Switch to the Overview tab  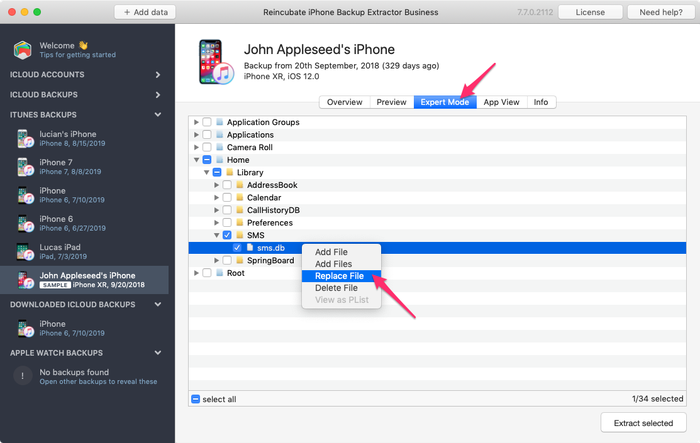coord(345,102)
